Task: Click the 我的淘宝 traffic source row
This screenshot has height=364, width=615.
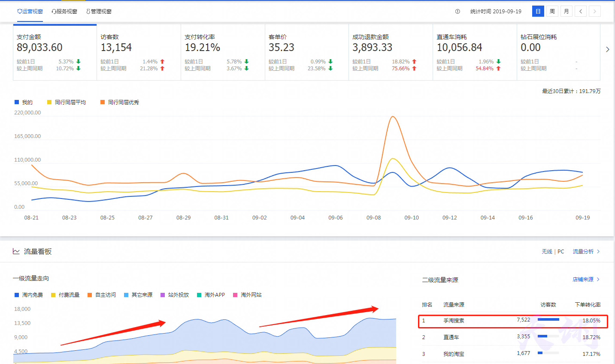Action: coord(511,354)
